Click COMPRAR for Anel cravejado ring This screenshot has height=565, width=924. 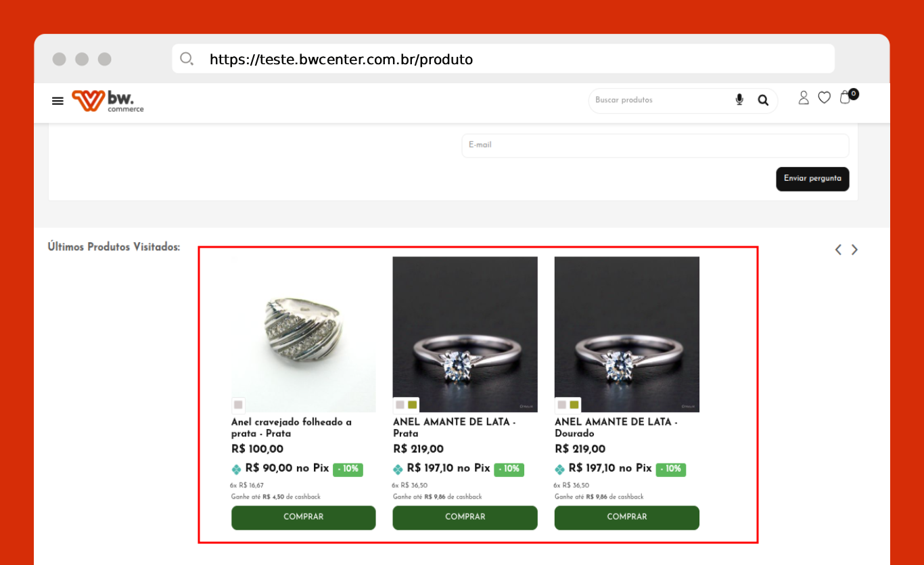pyautogui.click(x=303, y=518)
